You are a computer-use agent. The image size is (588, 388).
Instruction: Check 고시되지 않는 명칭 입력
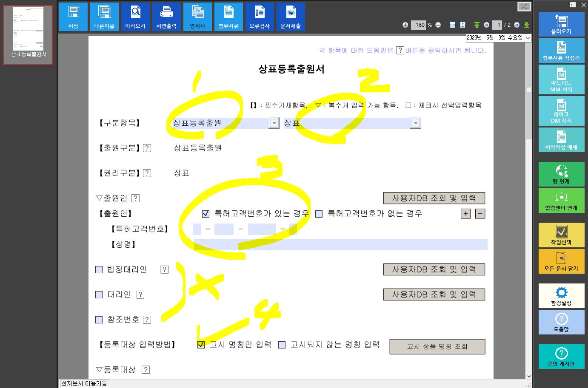(282, 345)
